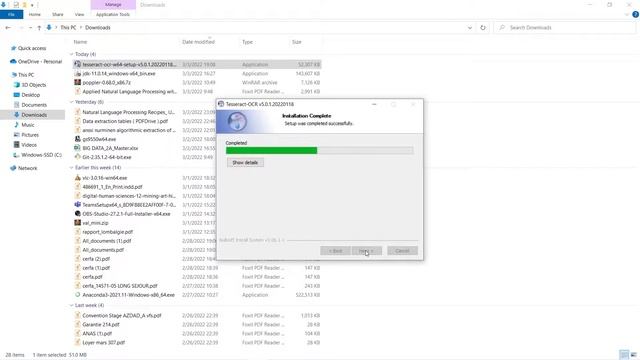Click the Search Downloads input field
The width and height of the screenshot is (640, 360).
point(565,27)
